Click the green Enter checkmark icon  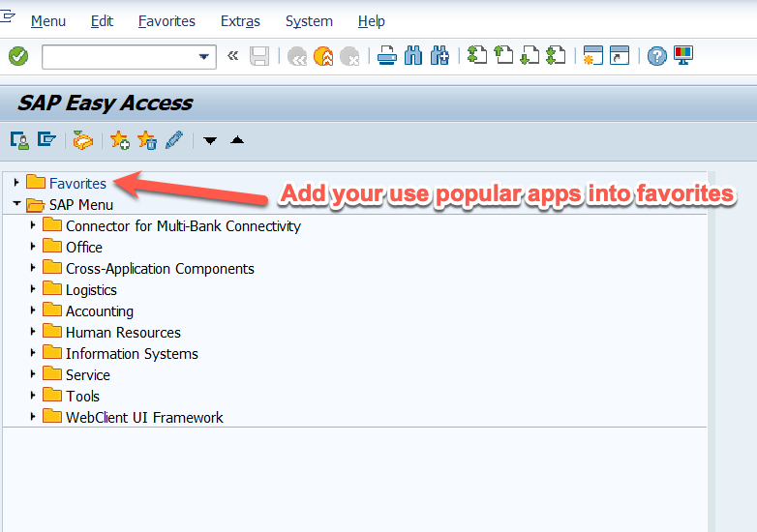click(17, 56)
